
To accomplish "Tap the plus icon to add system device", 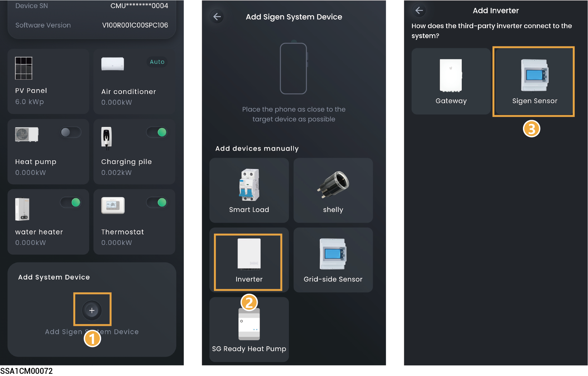I will click(x=92, y=310).
